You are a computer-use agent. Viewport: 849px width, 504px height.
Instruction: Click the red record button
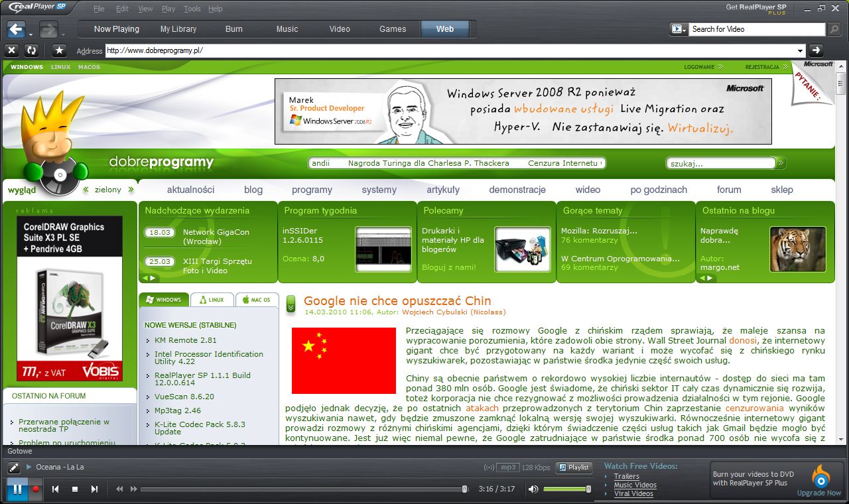click(x=36, y=489)
